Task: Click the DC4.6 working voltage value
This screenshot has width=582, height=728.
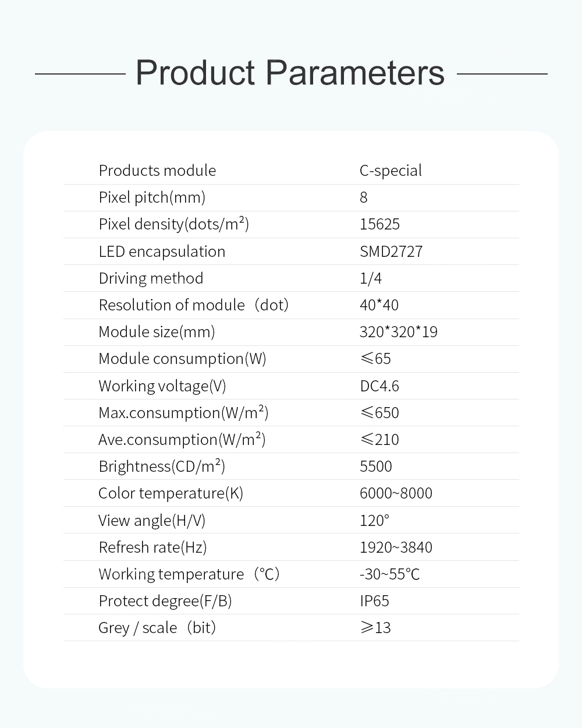Action: (379, 386)
